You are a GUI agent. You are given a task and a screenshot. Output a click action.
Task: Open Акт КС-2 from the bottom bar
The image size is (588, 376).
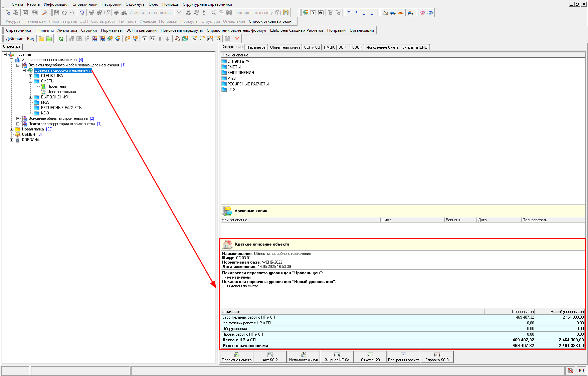pyautogui.click(x=270, y=357)
